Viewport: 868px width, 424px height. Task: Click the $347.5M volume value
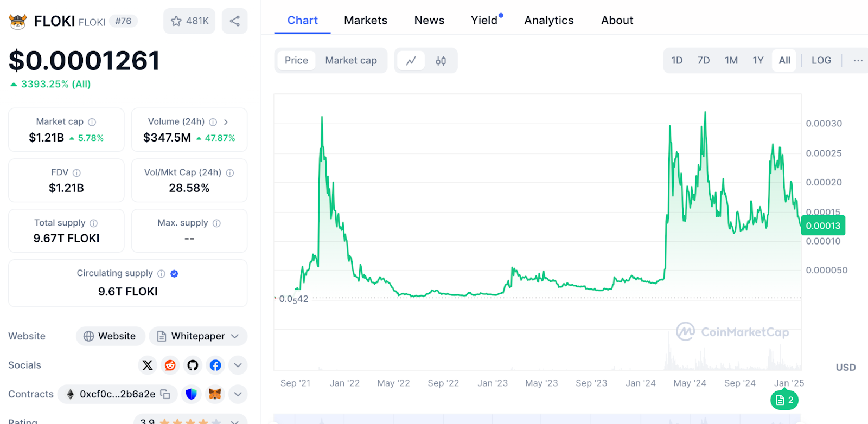tap(167, 138)
